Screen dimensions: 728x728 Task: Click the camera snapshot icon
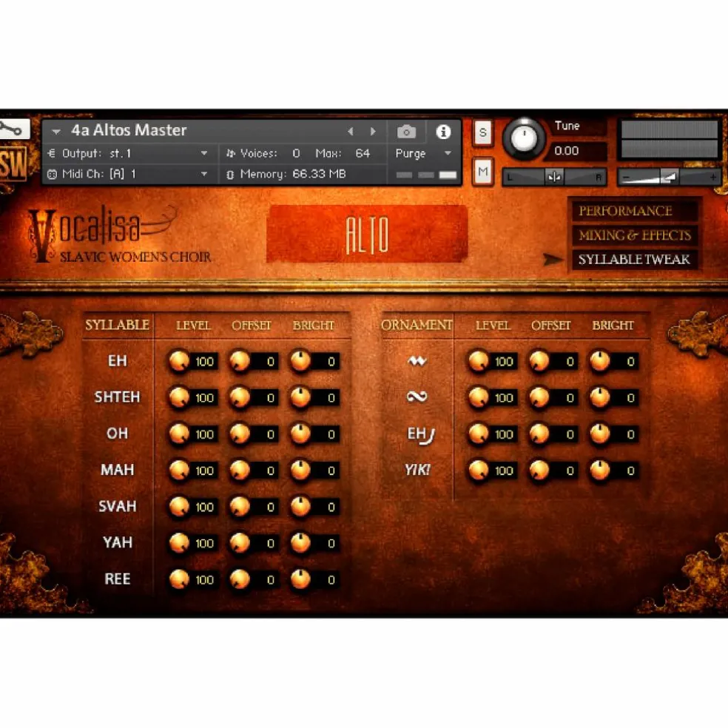click(x=406, y=132)
